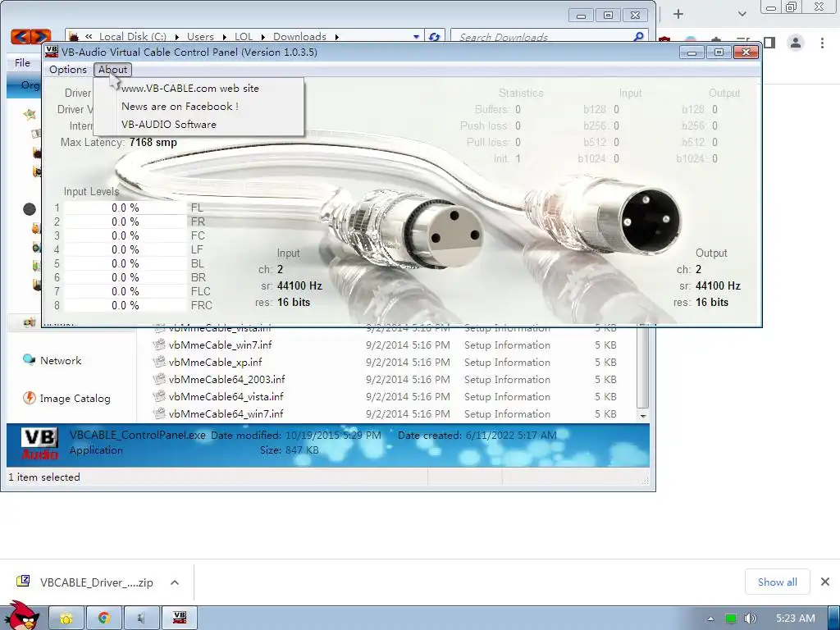Open a new Chrome tab with plus button
840x630 pixels.
point(678,15)
